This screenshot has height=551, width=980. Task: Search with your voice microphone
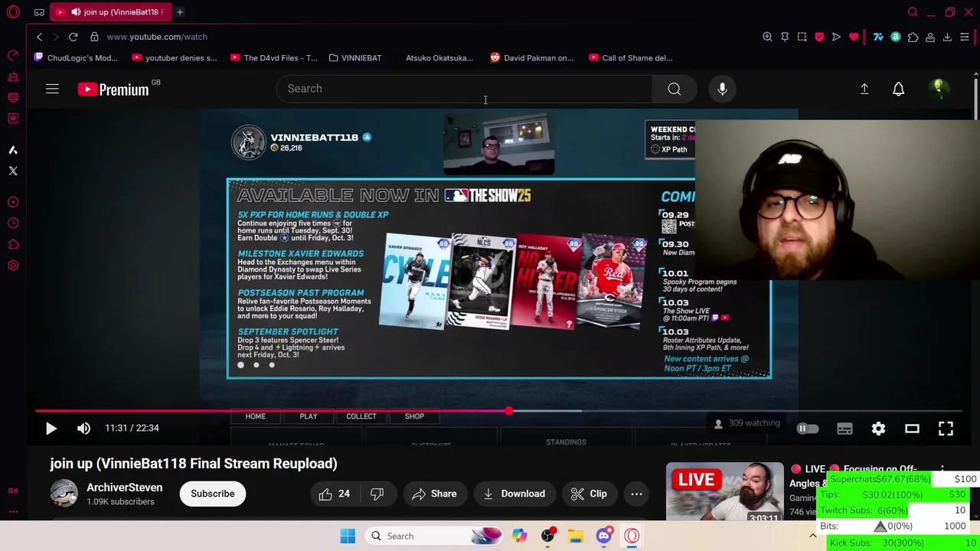click(x=722, y=89)
